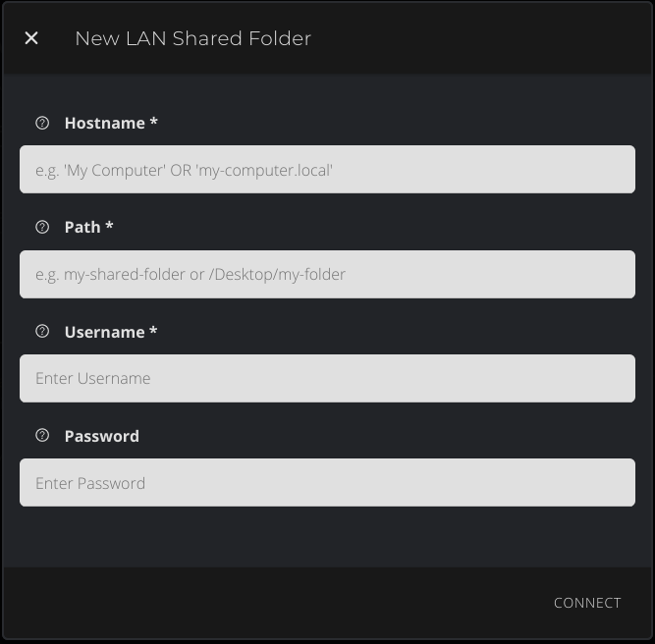Click the blank form area below Password field

[327, 536]
